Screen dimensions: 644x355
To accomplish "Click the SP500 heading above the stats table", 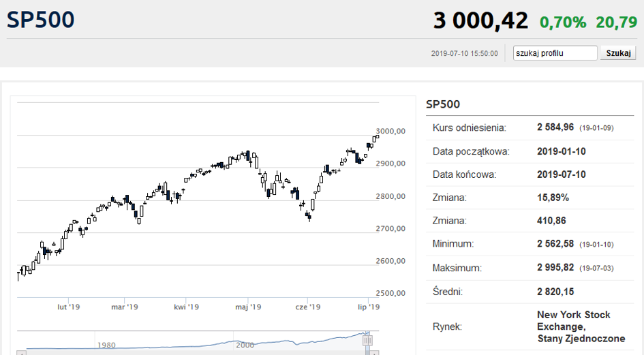I will pyautogui.click(x=443, y=104).
